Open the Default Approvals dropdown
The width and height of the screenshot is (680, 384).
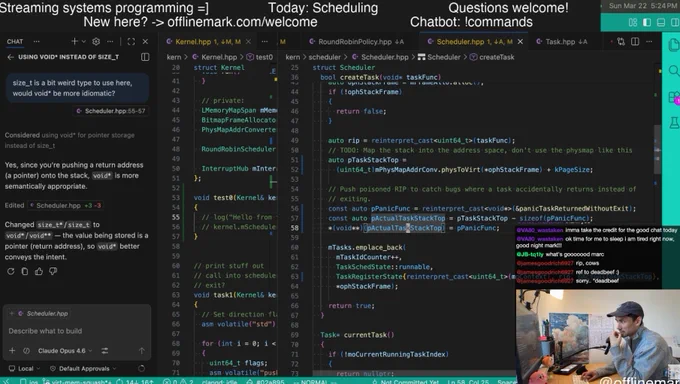coord(83,368)
